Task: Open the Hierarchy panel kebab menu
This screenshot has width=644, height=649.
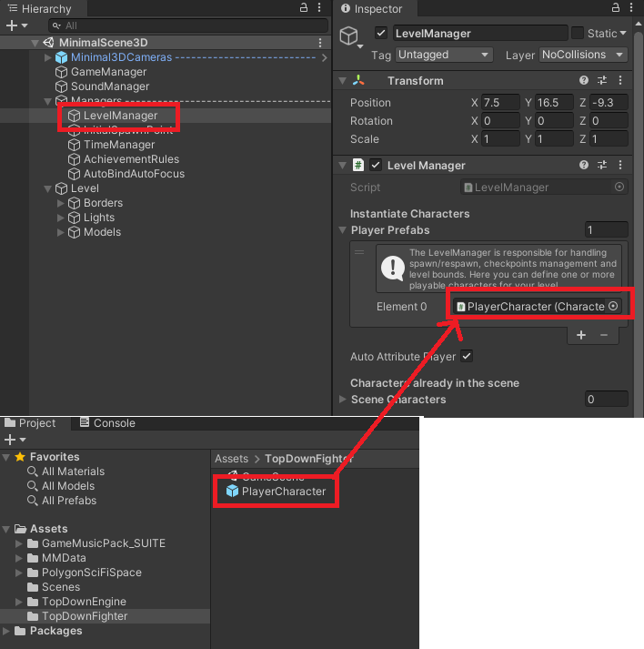Action: 319,7
